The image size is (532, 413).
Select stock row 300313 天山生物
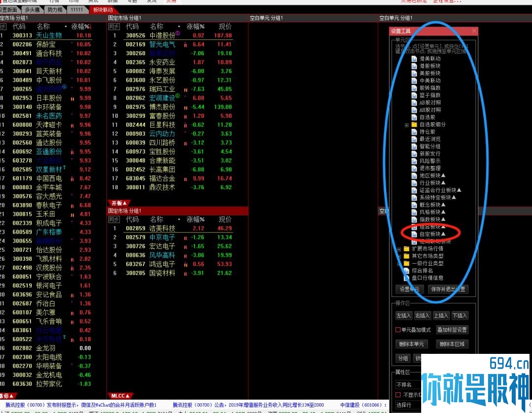click(46, 35)
